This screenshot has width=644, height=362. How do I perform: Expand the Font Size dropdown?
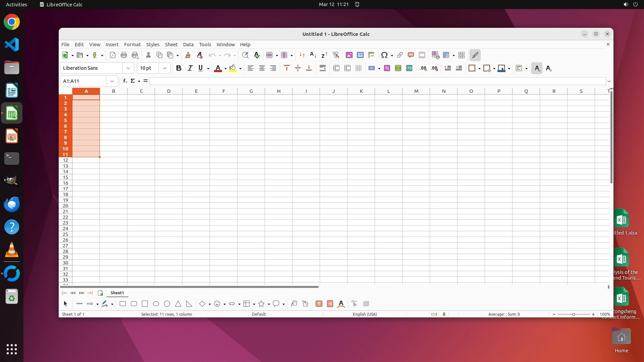pyautogui.click(x=165, y=68)
